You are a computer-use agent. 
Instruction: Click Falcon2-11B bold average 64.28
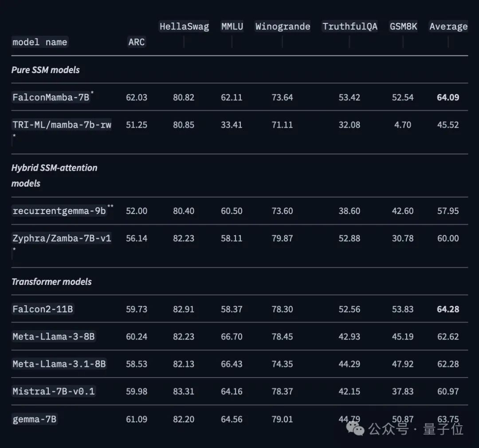click(x=448, y=309)
